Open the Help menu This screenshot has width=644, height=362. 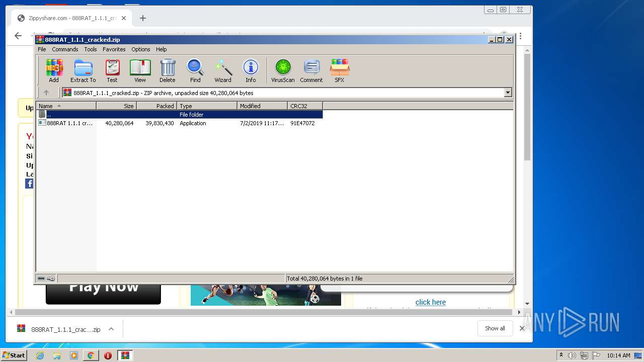[161, 49]
